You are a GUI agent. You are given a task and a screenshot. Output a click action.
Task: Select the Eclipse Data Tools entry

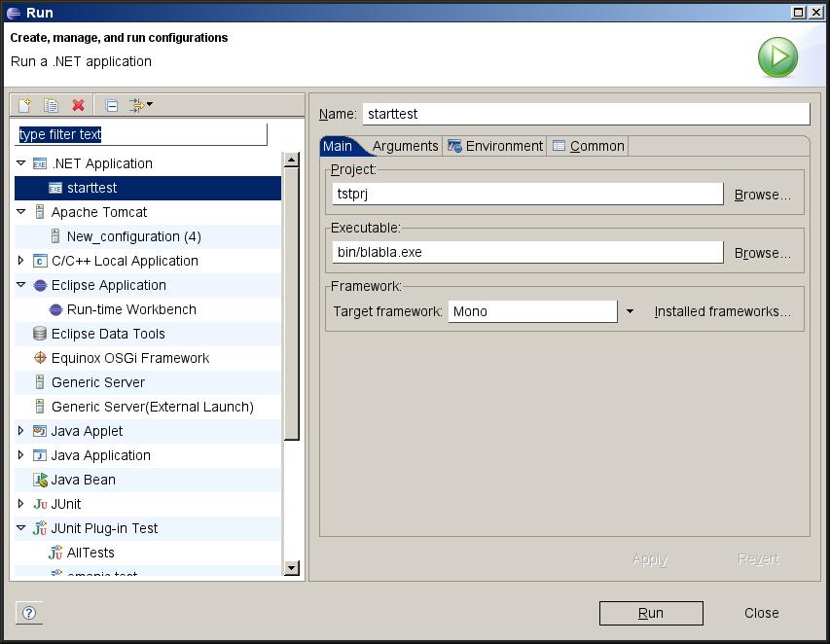click(x=108, y=334)
